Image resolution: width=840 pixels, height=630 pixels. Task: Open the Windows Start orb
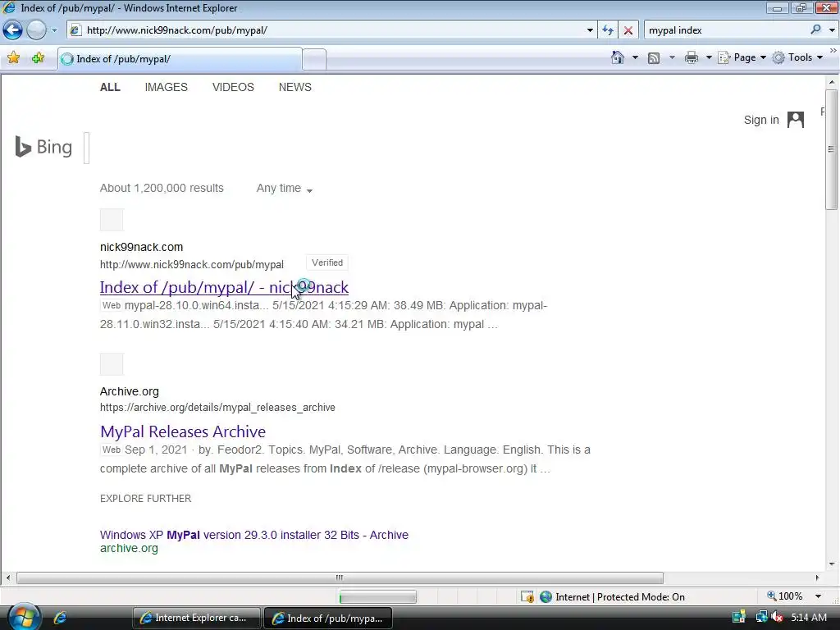(x=22, y=617)
